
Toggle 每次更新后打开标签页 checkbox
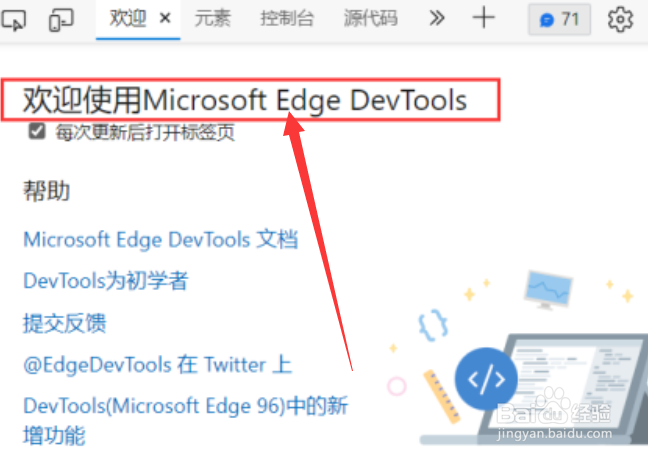pos(37,131)
